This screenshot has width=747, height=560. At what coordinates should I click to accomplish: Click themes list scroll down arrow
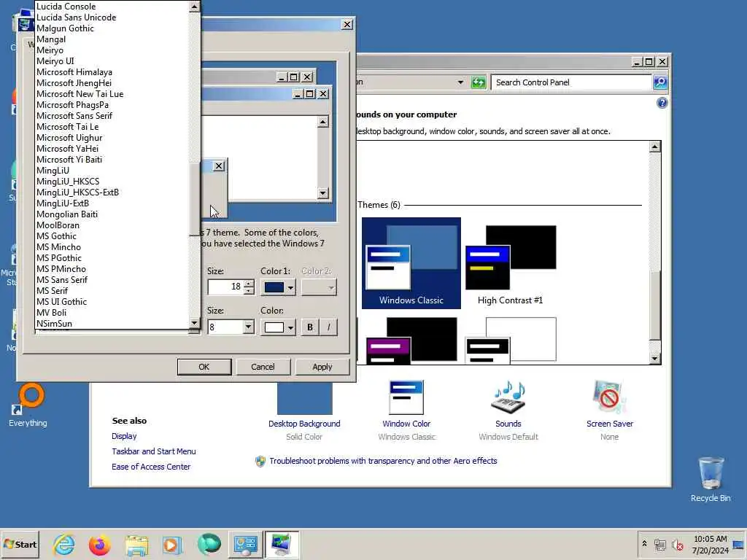tap(654, 359)
